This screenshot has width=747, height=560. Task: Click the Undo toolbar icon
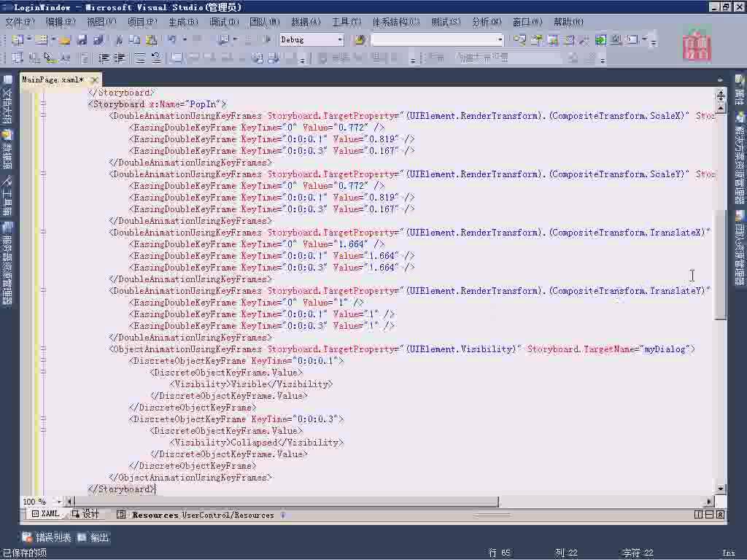(x=172, y=40)
